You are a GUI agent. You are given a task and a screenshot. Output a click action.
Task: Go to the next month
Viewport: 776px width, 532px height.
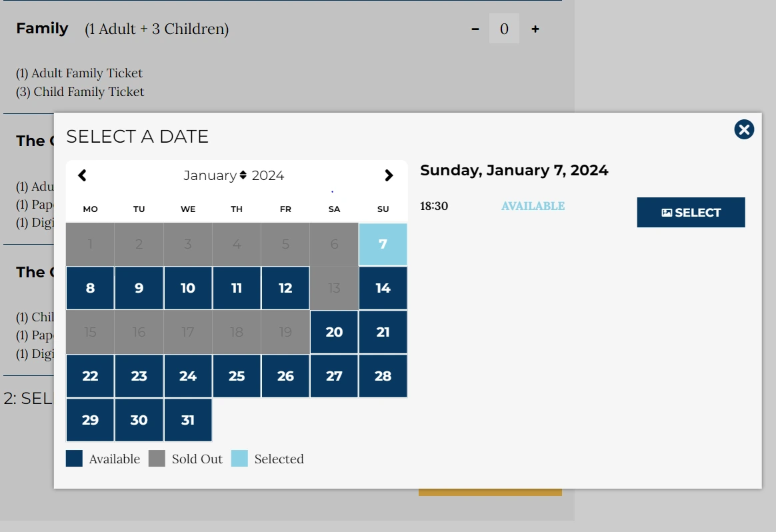pos(389,175)
